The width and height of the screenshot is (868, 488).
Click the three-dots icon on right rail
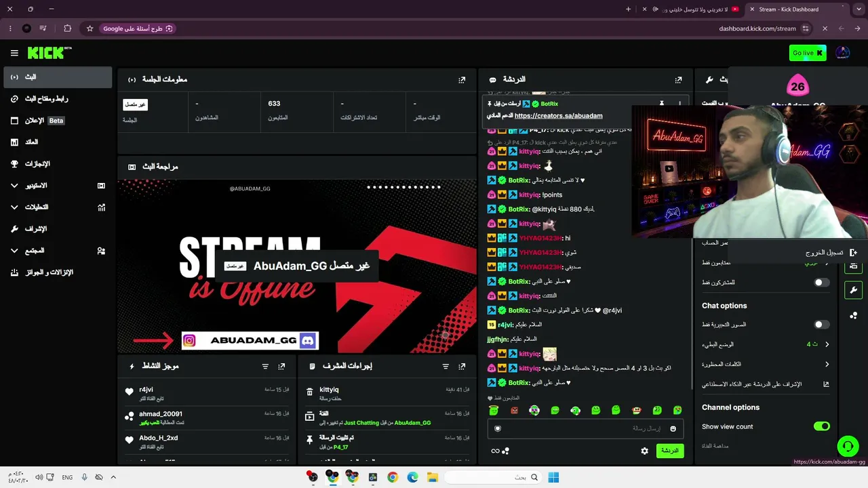click(x=853, y=315)
